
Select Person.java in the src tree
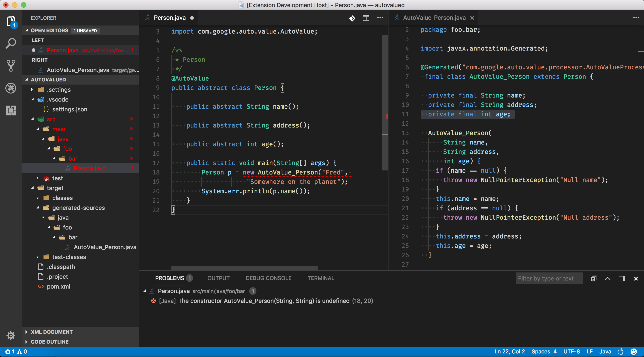(90, 168)
